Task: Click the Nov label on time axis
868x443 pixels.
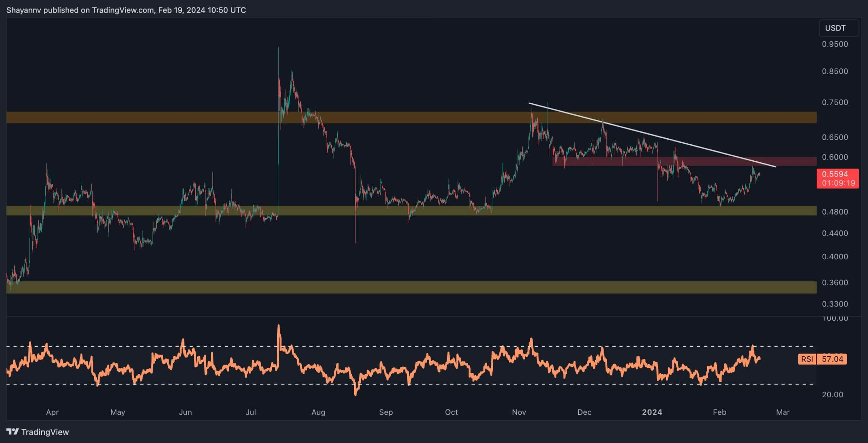Action: [519, 412]
